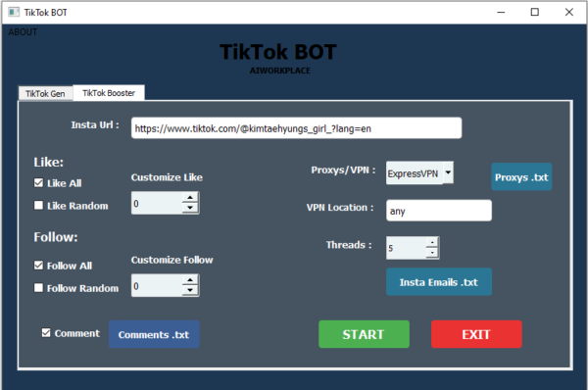Close the TikTok BOT window
This screenshot has width=588, height=390.
(568, 13)
